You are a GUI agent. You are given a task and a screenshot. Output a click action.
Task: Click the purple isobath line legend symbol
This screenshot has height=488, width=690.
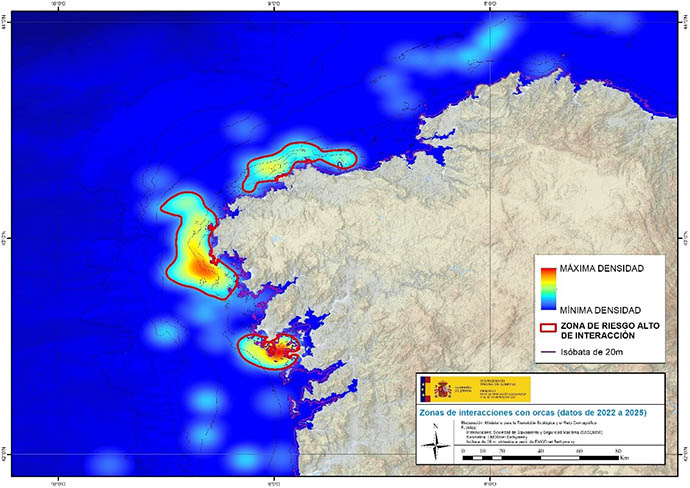(x=546, y=351)
